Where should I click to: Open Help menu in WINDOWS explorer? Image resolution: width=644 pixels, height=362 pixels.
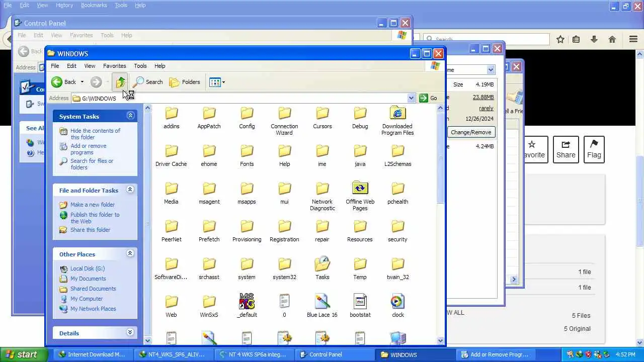[x=159, y=66]
